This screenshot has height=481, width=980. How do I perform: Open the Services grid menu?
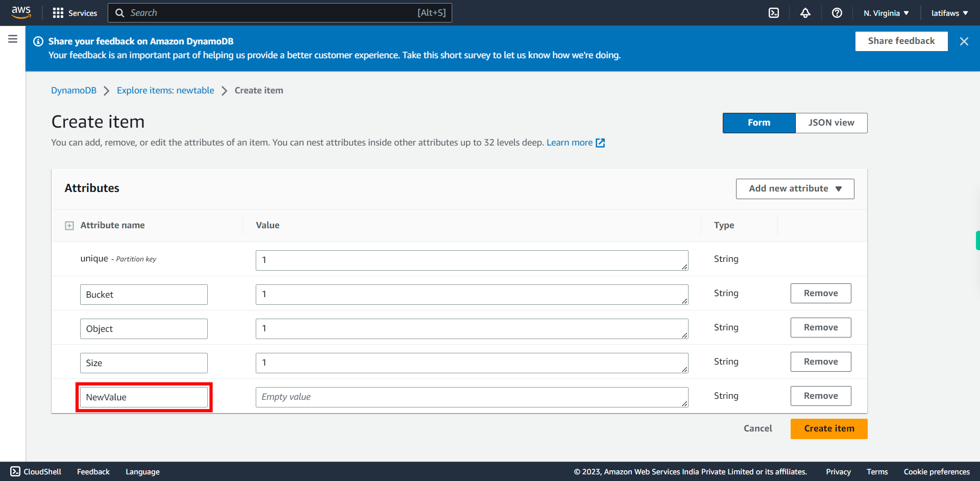pos(58,13)
